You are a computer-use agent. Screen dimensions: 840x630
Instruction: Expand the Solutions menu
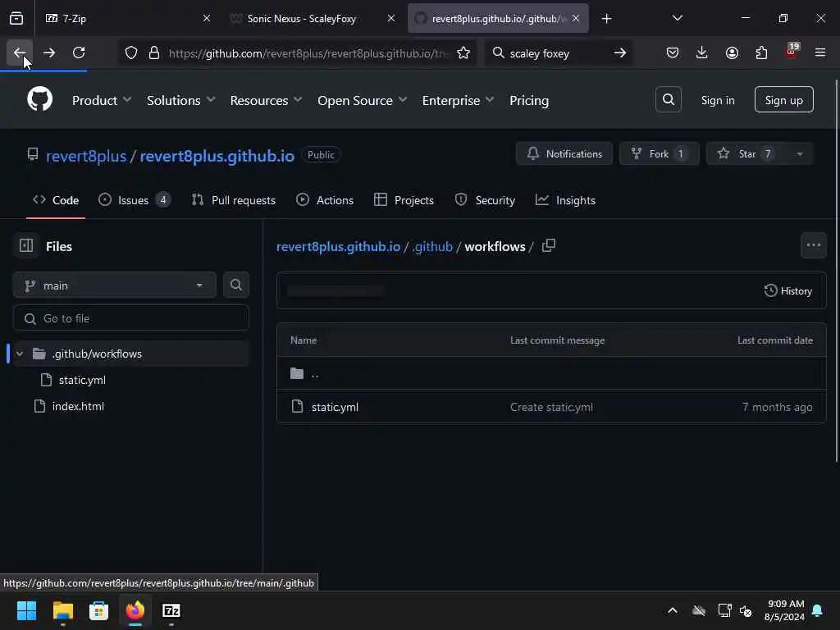(181, 100)
